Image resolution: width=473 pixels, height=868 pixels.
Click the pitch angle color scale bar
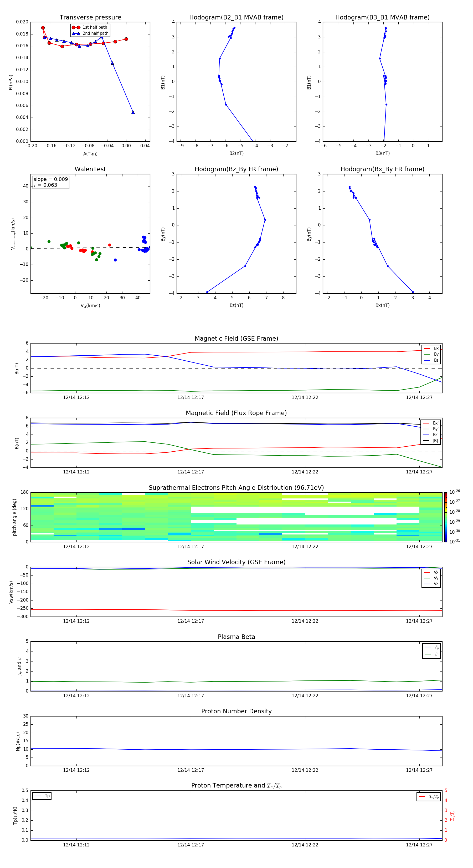(x=446, y=517)
